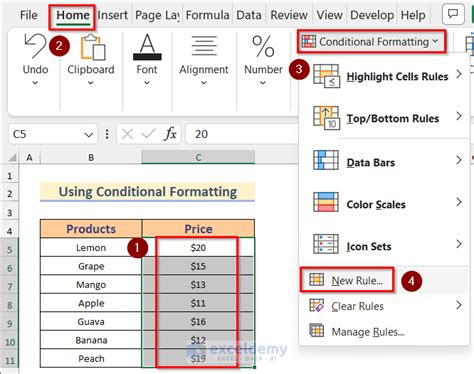The width and height of the screenshot is (474, 374).
Task: Expand Color Scales submenu arrow
Action: (x=459, y=202)
